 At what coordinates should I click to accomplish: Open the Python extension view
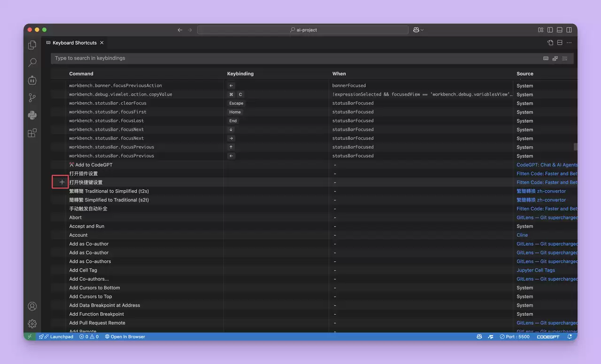pos(32,115)
